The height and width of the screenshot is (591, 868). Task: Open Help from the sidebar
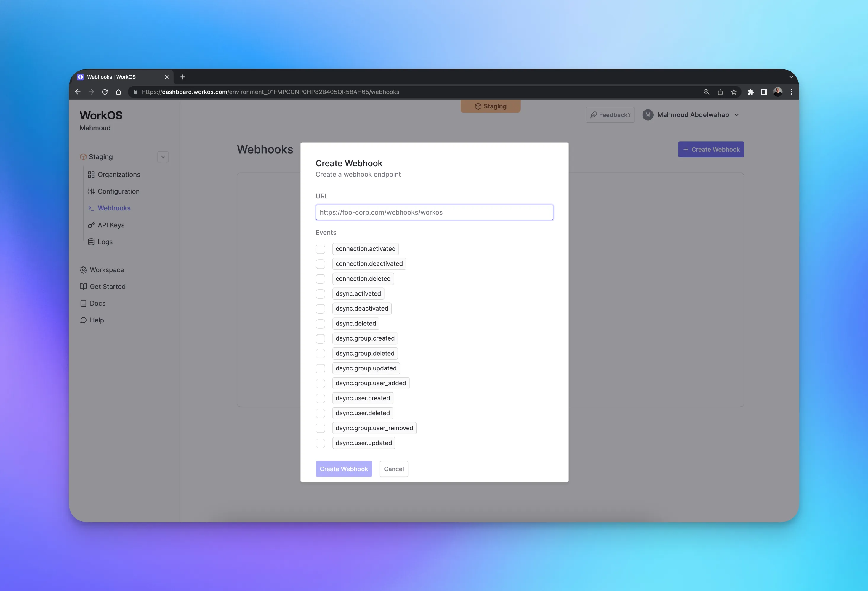coord(92,320)
